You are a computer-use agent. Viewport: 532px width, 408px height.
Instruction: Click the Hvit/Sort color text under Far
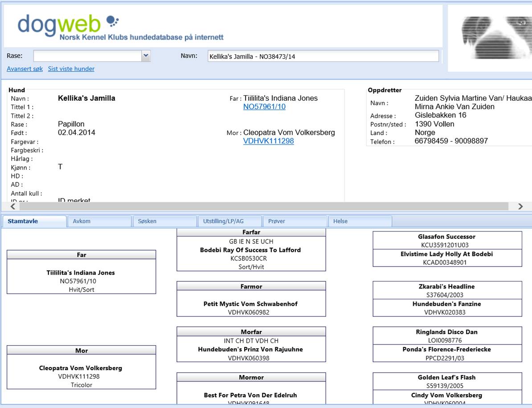tap(82, 289)
